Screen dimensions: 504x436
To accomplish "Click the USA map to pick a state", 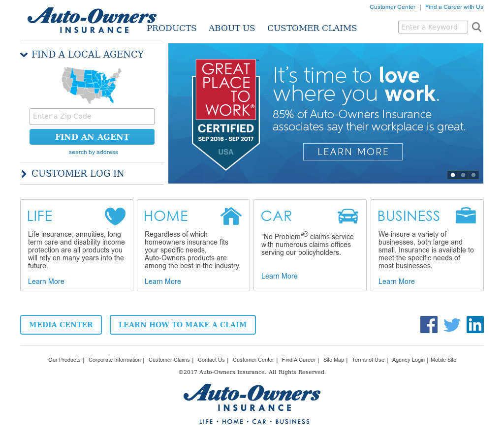I will point(92,85).
